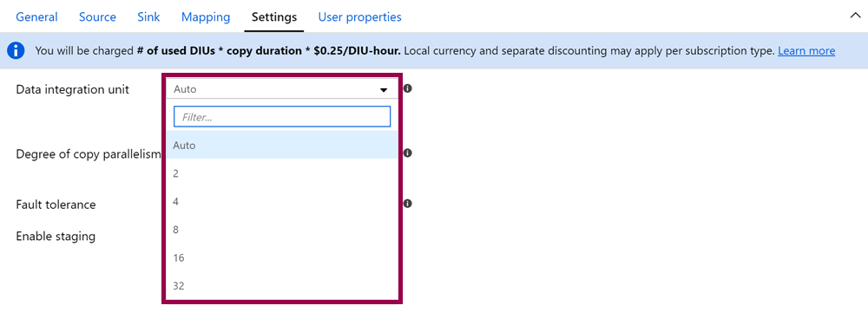Pick the 8 option in the dropdown
The image size is (868, 312).
tap(282, 230)
